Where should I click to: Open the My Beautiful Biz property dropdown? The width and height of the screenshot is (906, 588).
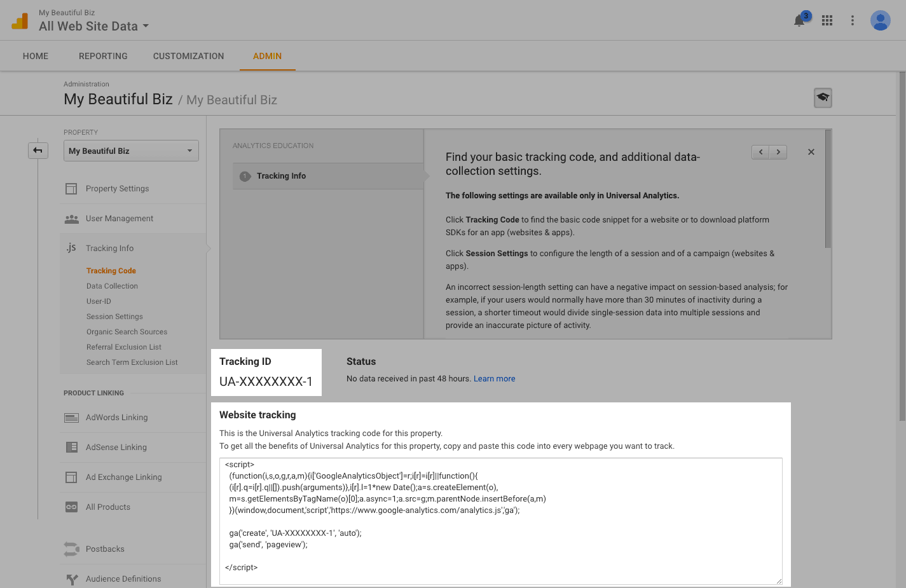coord(131,151)
